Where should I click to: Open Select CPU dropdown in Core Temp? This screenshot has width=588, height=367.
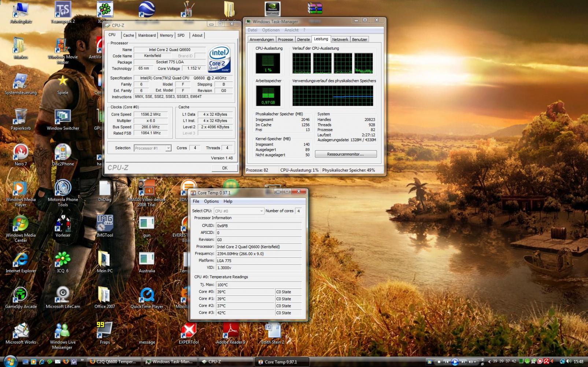coord(239,211)
